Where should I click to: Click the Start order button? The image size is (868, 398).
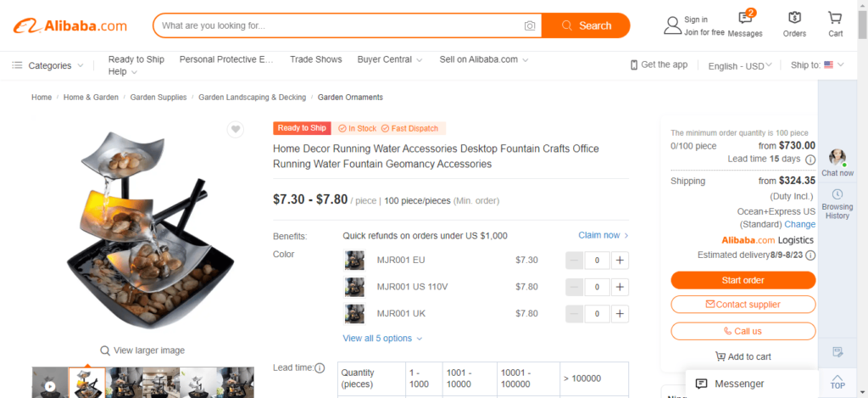coord(743,280)
